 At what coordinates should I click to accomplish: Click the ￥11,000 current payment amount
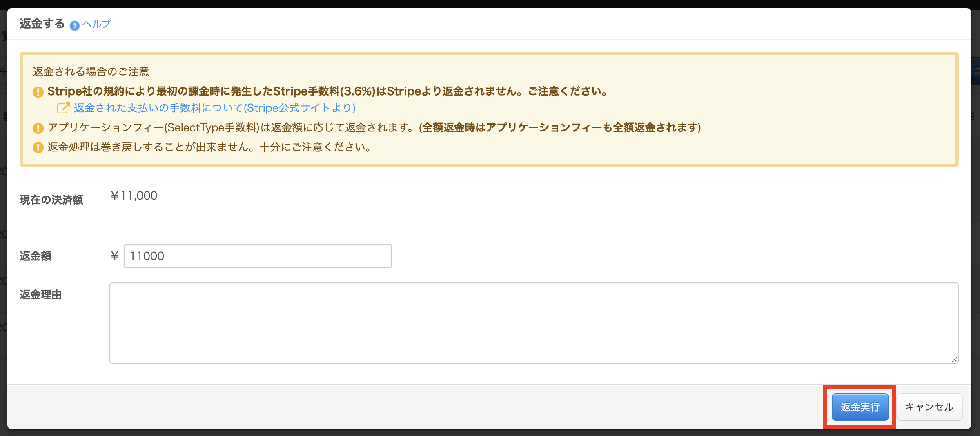[134, 196]
